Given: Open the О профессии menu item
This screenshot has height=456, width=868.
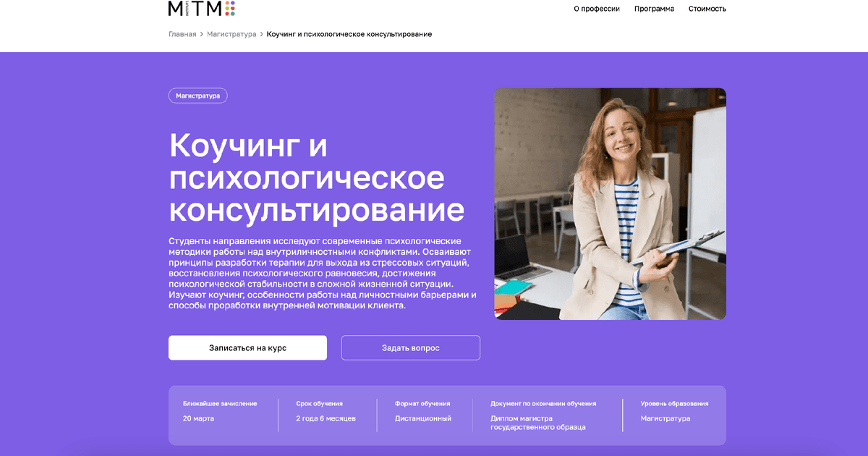Looking at the screenshot, I should (597, 9).
